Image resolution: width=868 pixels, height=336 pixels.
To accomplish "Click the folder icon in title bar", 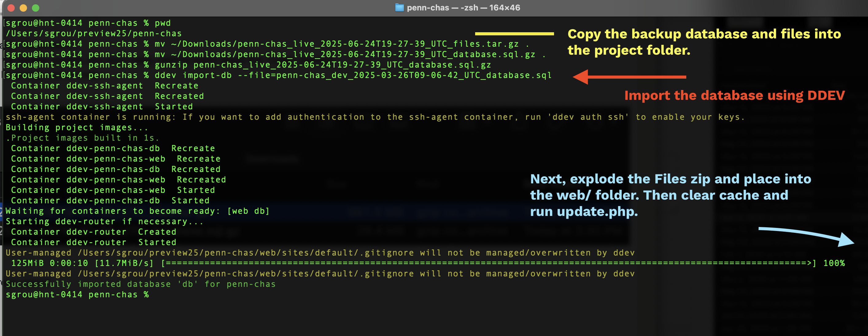I will (x=399, y=7).
